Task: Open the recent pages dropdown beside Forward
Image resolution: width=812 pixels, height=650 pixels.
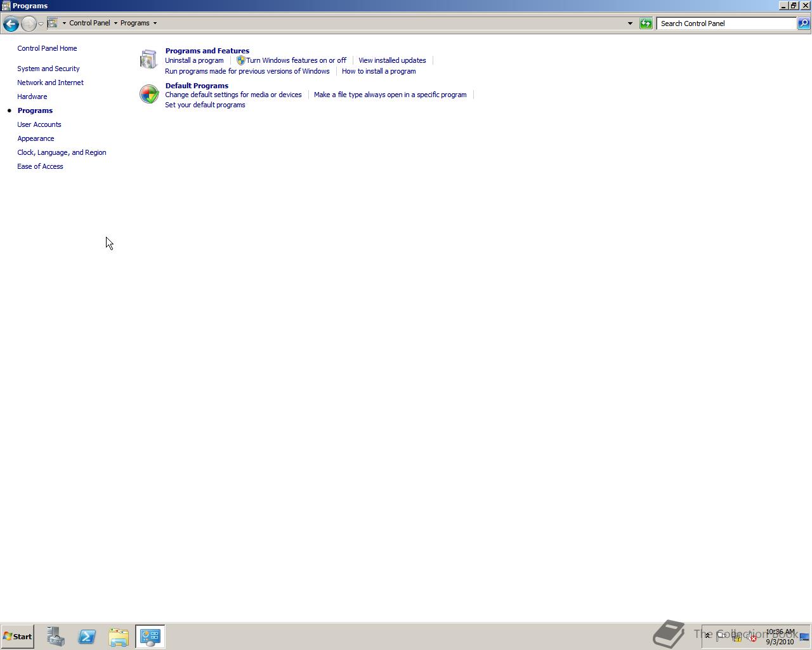Action: tap(41, 23)
